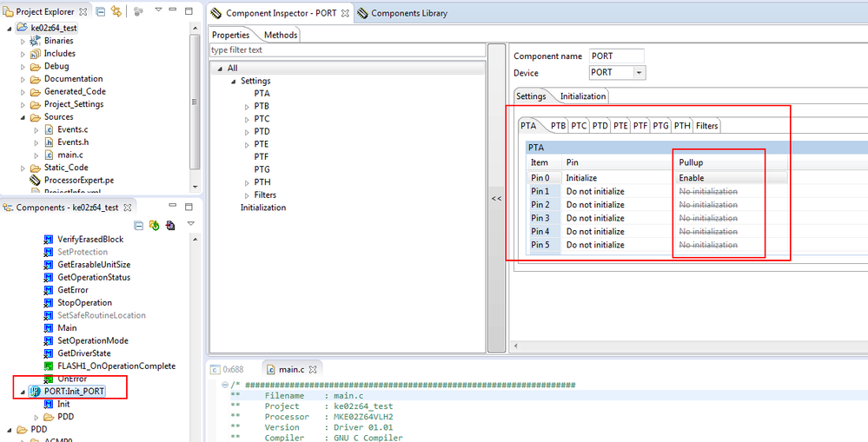Toggle Link with Editor in Project Explorer
The height and width of the screenshot is (442, 868).
click(x=116, y=11)
